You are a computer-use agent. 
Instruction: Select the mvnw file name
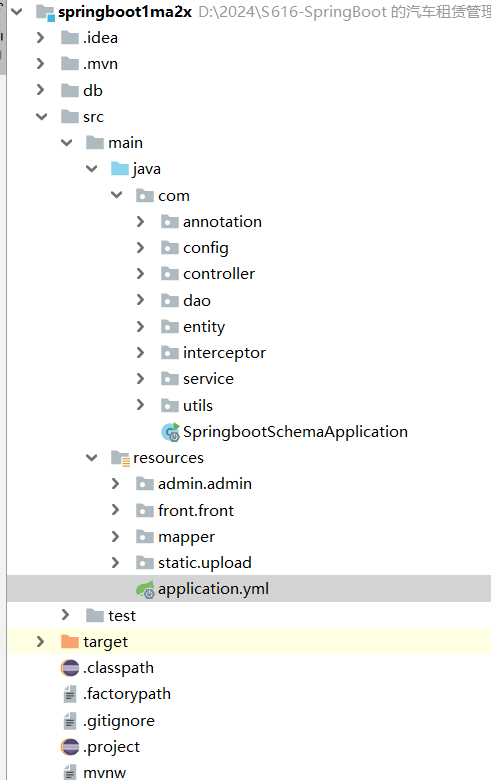(x=104, y=773)
